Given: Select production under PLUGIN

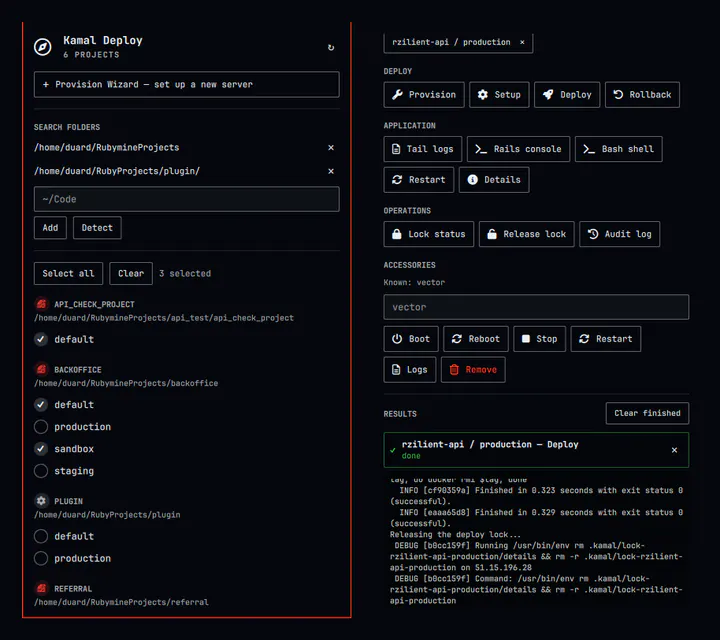Looking at the screenshot, I should click(41, 558).
